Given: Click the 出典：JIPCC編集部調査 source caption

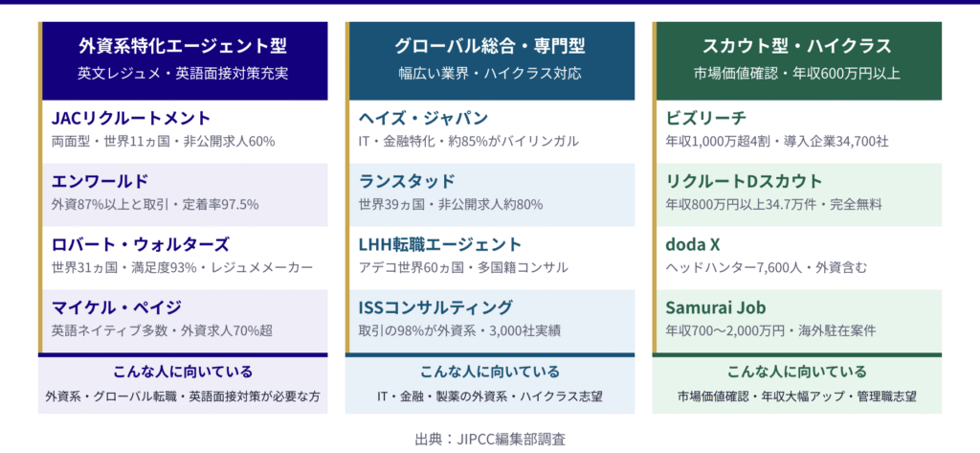Looking at the screenshot, I should point(490,440).
